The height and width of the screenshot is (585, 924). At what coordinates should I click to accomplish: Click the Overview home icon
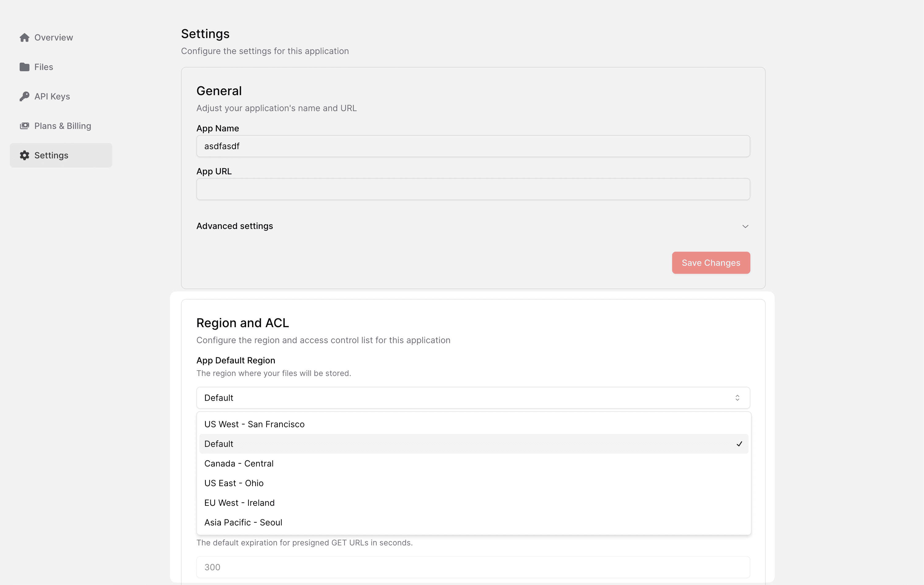tap(25, 38)
